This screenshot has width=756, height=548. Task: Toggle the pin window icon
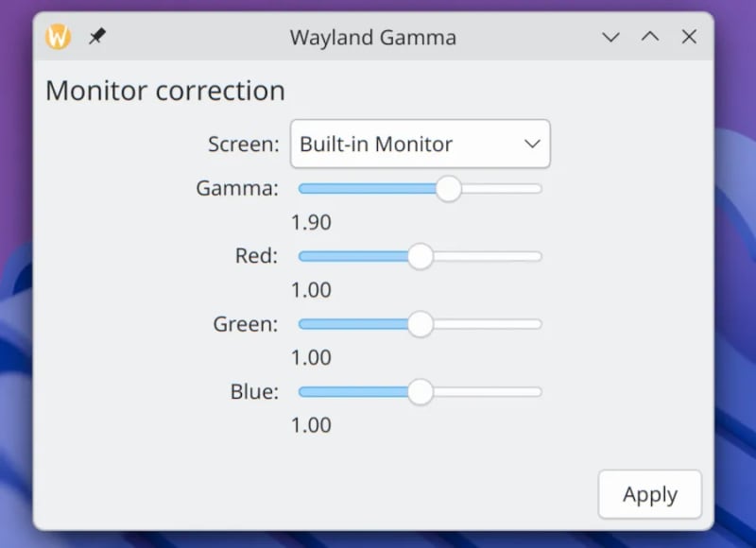pos(97,36)
